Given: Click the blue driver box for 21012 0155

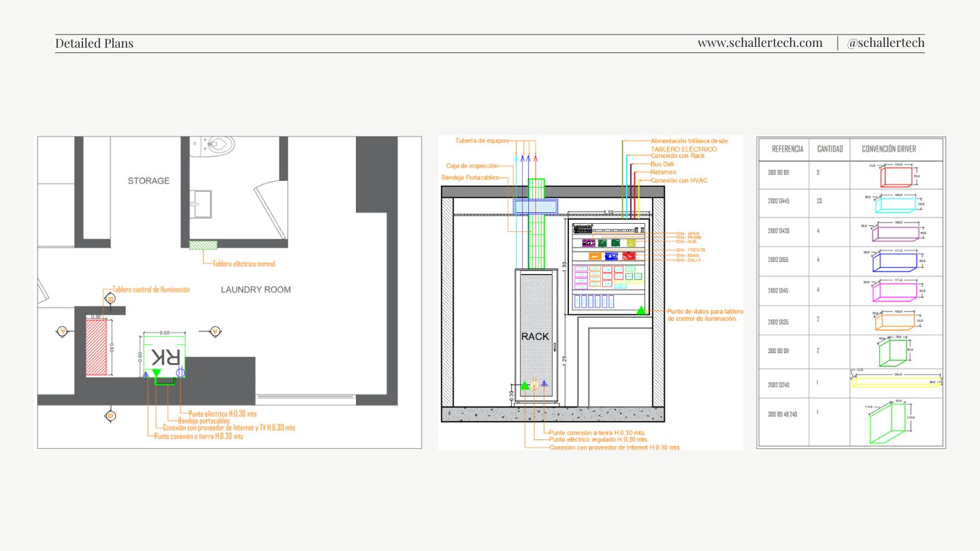Looking at the screenshot, I should 896,262.
